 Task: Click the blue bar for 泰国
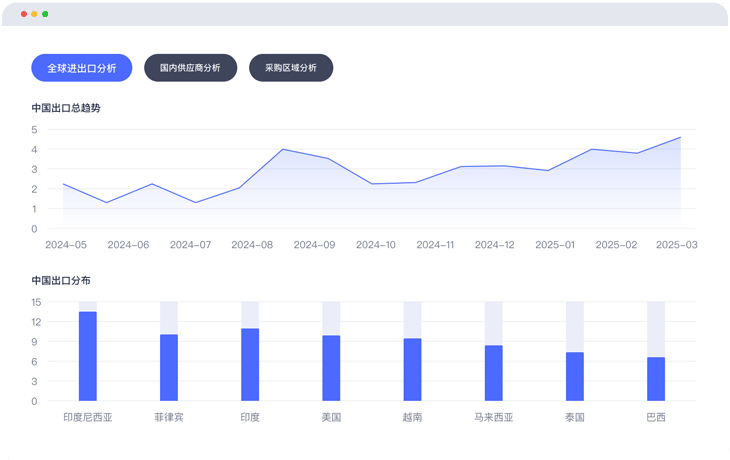coord(574,377)
